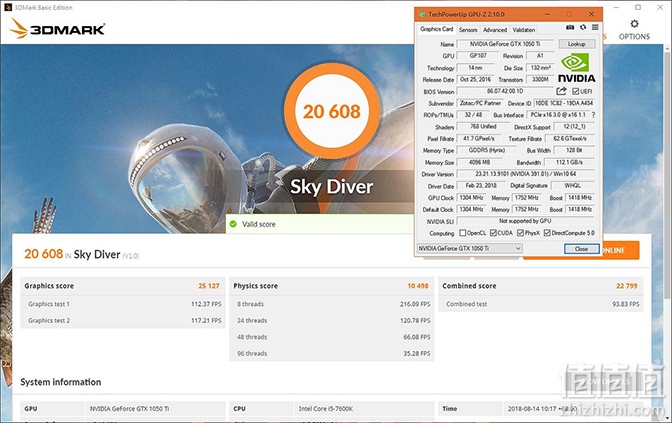Switch to the Sensors tab
This screenshot has width=672, height=423.
click(468, 30)
